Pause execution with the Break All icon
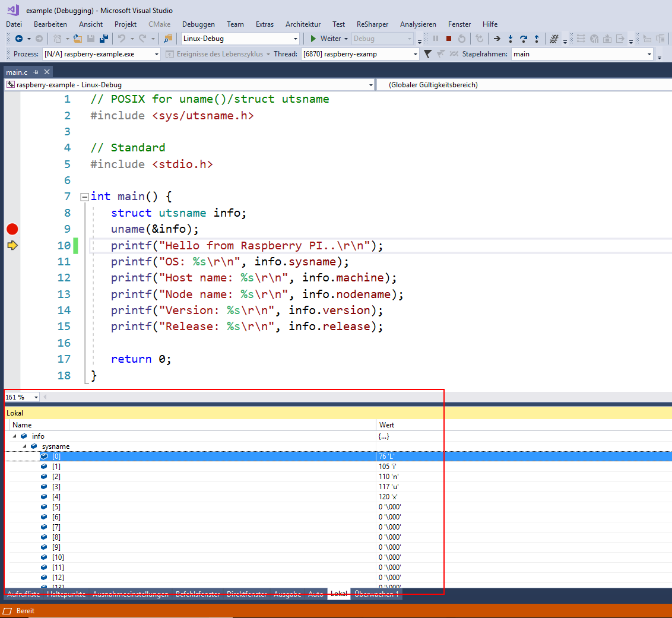This screenshot has height=618, width=672. pyautogui.click(x=436, y=39)
